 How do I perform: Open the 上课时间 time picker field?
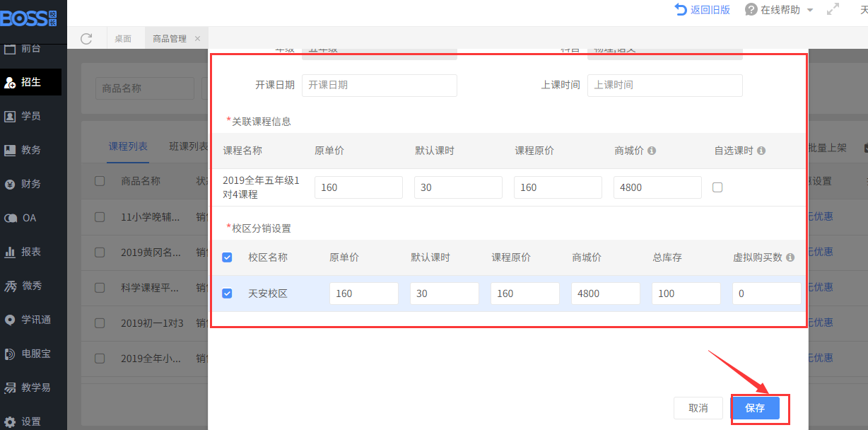pyautogui.click(x=664, y=85)
